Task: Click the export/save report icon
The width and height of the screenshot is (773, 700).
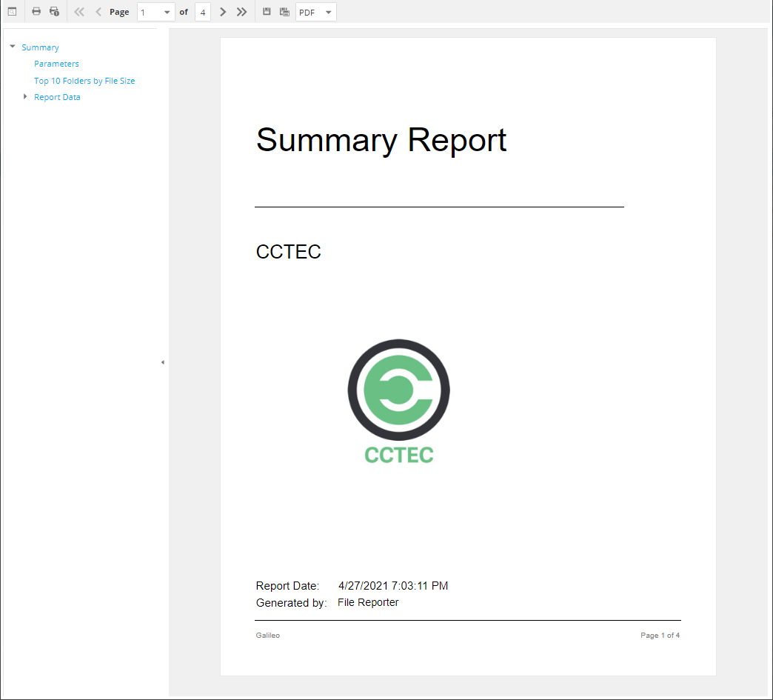Action: pos(267,12)
